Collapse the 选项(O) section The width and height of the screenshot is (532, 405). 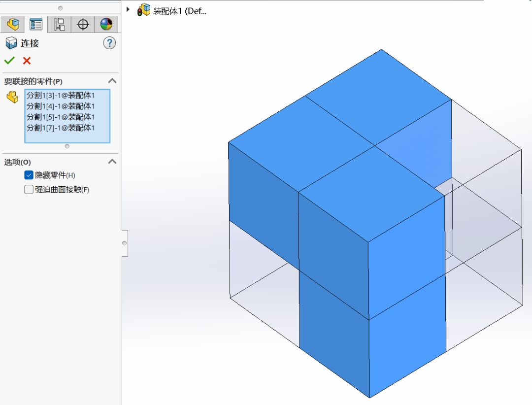(112, 162)
